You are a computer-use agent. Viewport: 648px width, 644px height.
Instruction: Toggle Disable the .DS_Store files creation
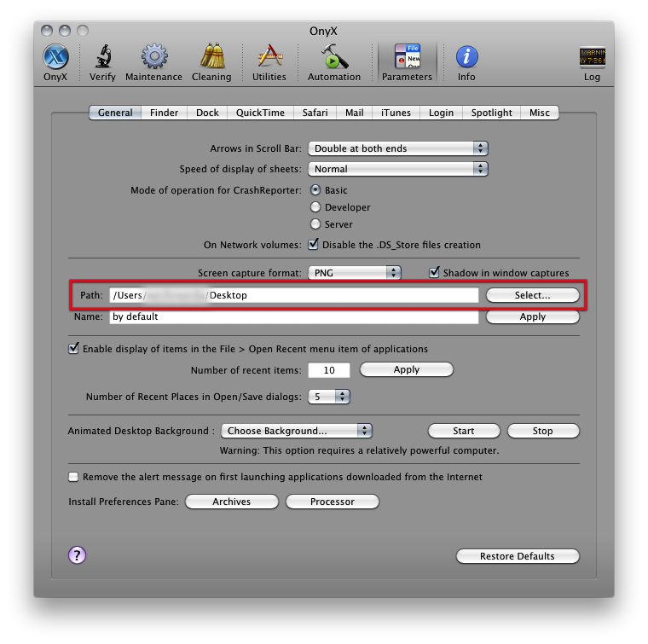pos(313,244)
